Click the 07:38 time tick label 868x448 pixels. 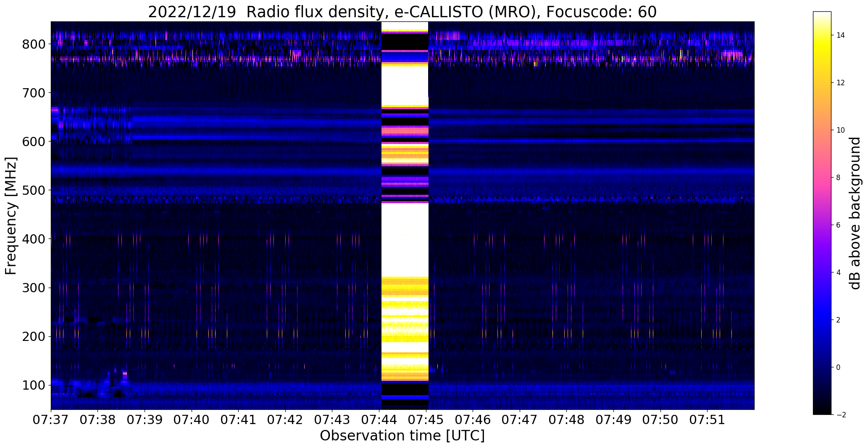98,420
